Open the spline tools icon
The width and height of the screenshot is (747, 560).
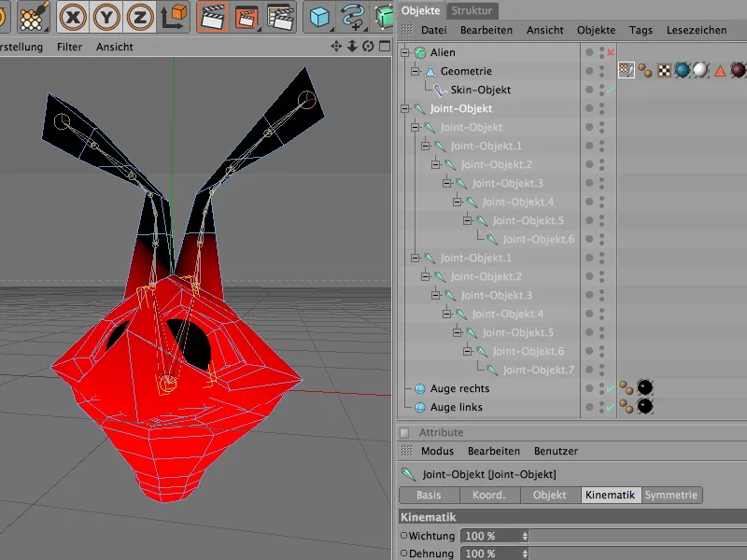click(354, 17)
